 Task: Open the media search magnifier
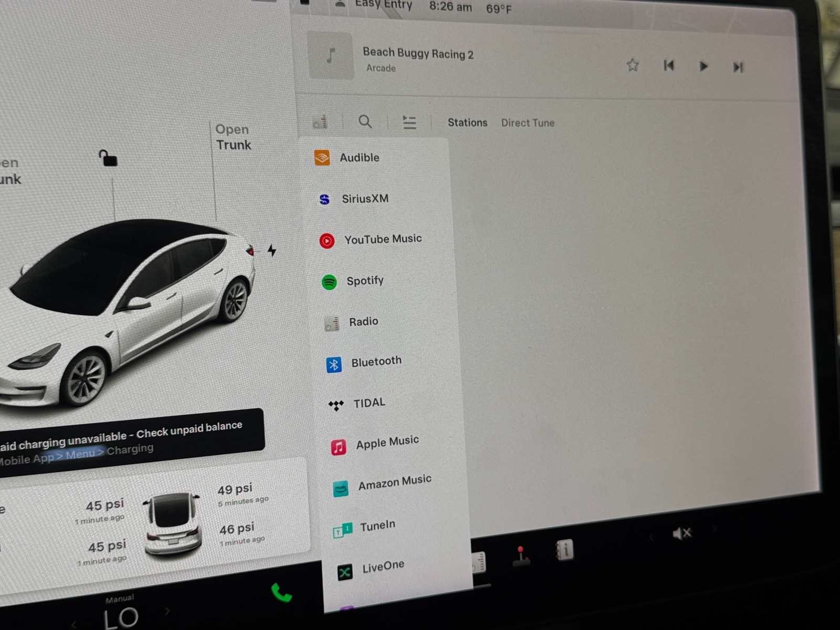tap(365, 122)
